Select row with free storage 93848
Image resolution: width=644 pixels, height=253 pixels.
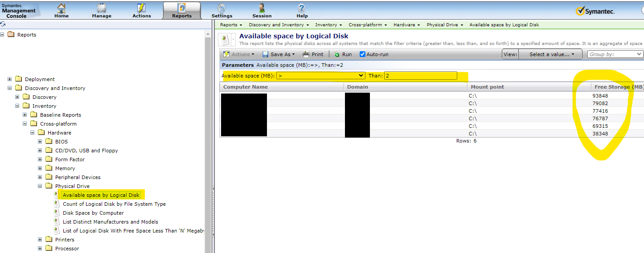pyautogui.click(x=431, y=96)
